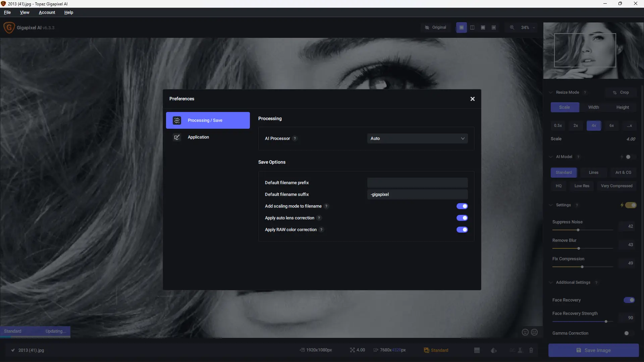Click the Default filename suffix field

point(417,194)
